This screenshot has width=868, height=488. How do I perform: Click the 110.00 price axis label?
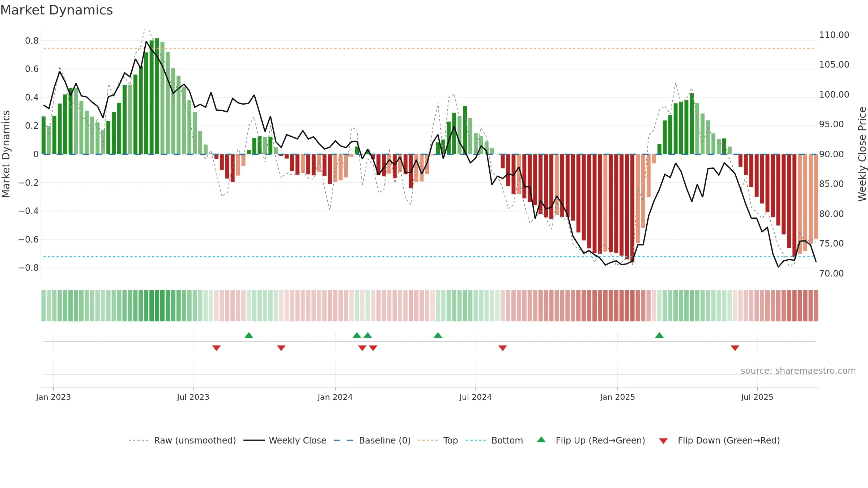click(x=834, y=35)
